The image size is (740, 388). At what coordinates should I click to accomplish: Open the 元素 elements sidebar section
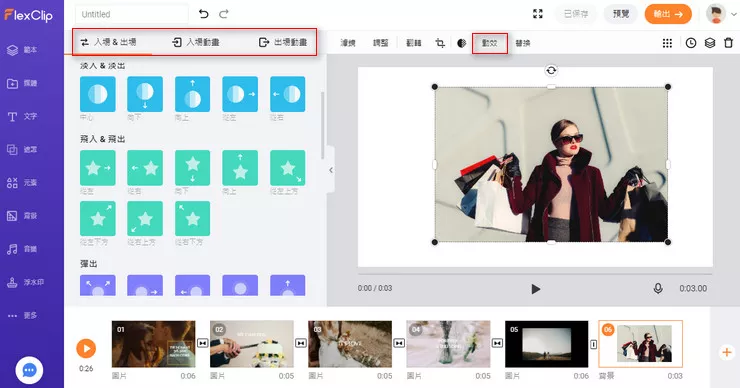pyautogui.click(x=22, y=182)
